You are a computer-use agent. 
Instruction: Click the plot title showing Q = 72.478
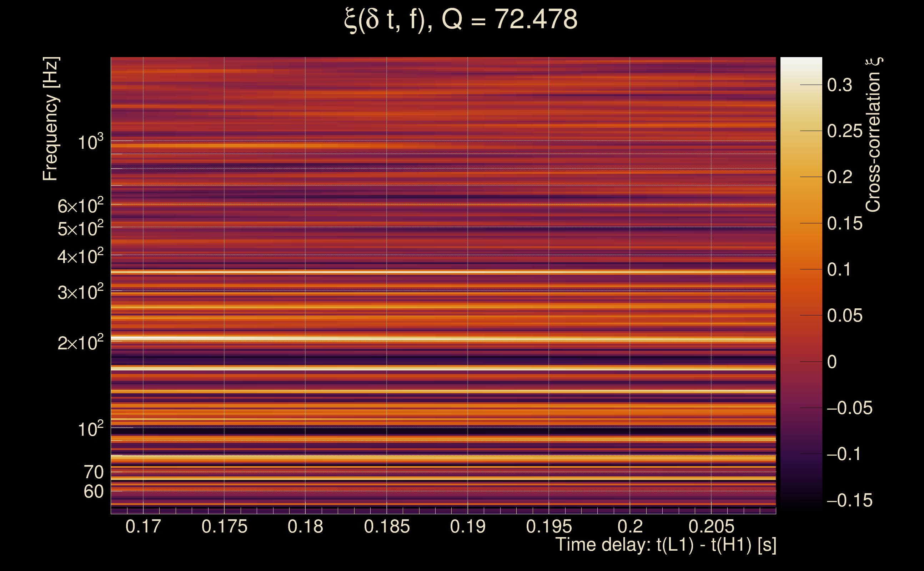461,20
